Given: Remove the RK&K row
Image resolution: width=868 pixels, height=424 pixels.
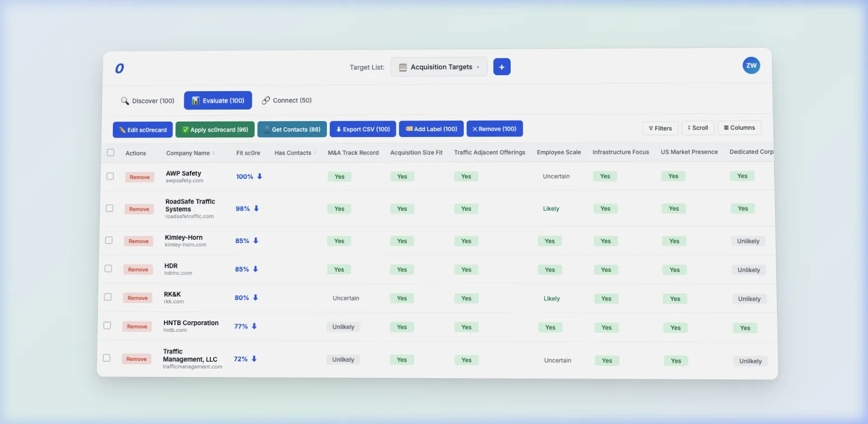Looking at the screenshot, I should point(138,298).
